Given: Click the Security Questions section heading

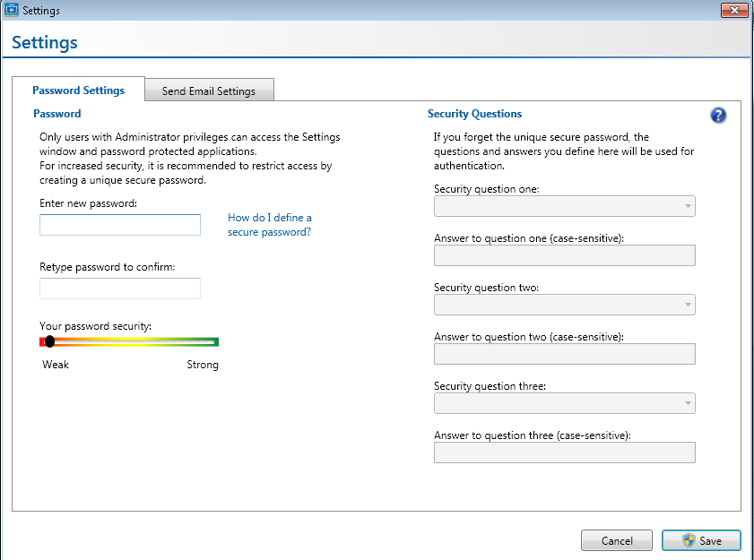Looking at the screenshot, I should pos(474,114).
